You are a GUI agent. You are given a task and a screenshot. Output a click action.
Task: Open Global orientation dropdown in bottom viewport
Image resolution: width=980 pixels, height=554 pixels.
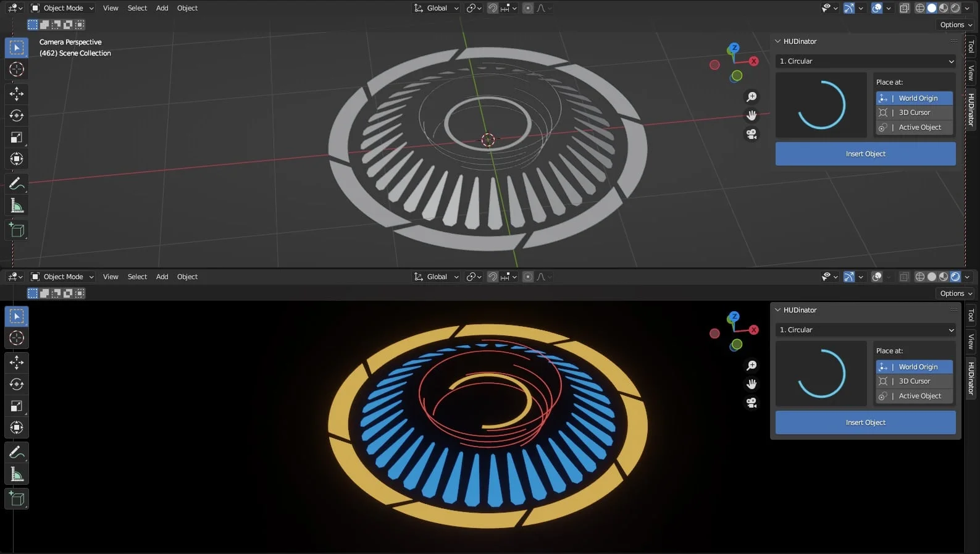point(437,277)
